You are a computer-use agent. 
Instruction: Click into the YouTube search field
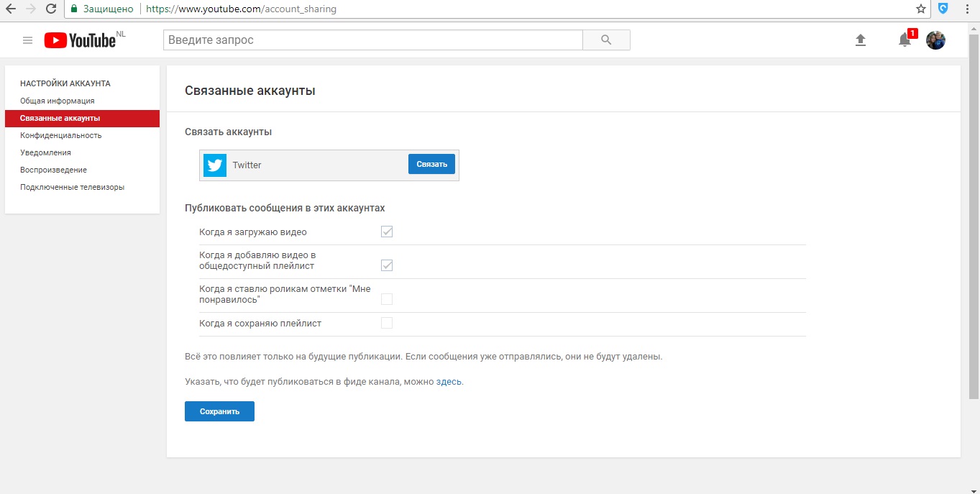(372, 40)
